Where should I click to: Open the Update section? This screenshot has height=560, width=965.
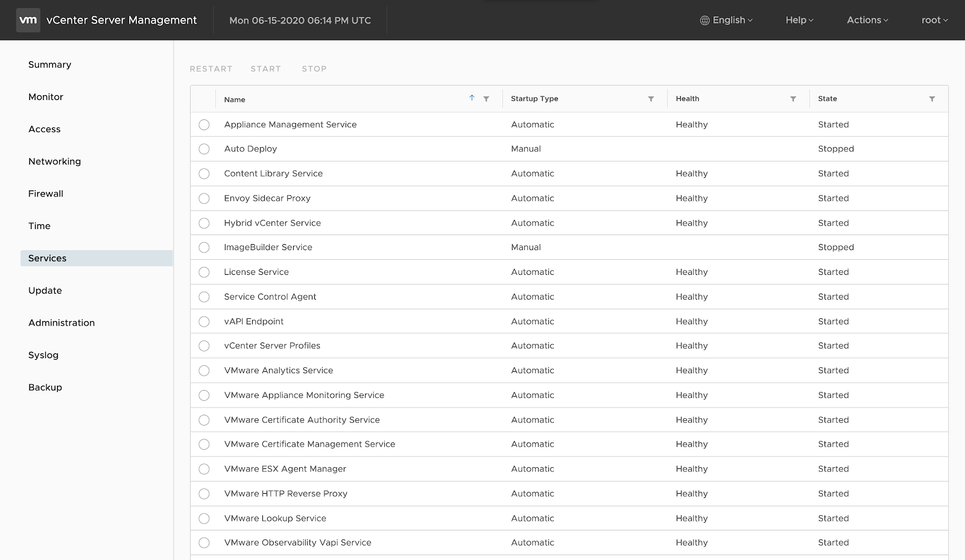pos(45,290)
